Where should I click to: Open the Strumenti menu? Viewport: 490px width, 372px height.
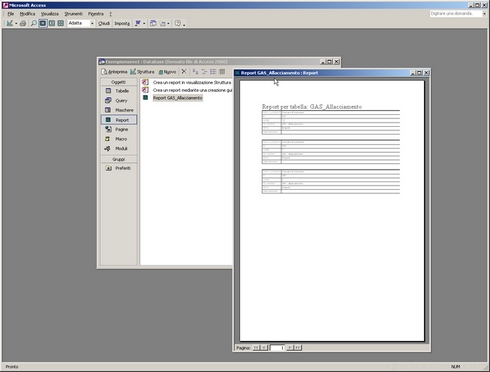click(73, 14)
